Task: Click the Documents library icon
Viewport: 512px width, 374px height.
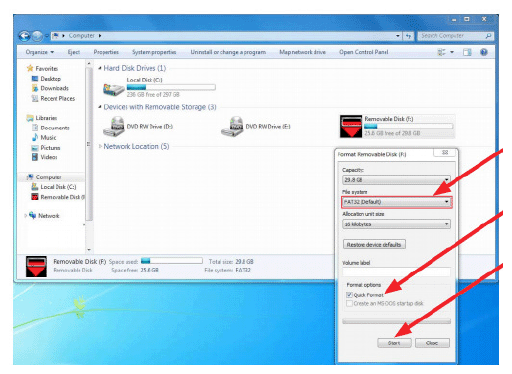Action: point(35,128)
